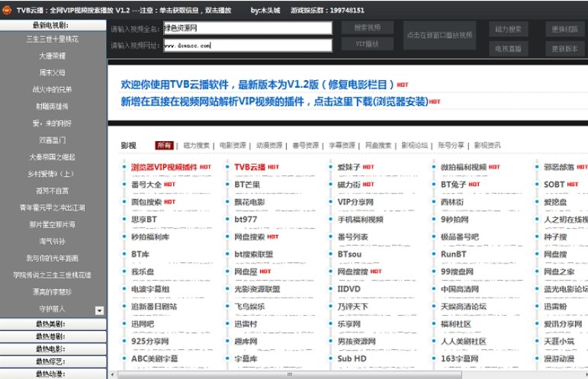
Task: Expand the 最热动漫 section
Action: (x=53, y=374)
